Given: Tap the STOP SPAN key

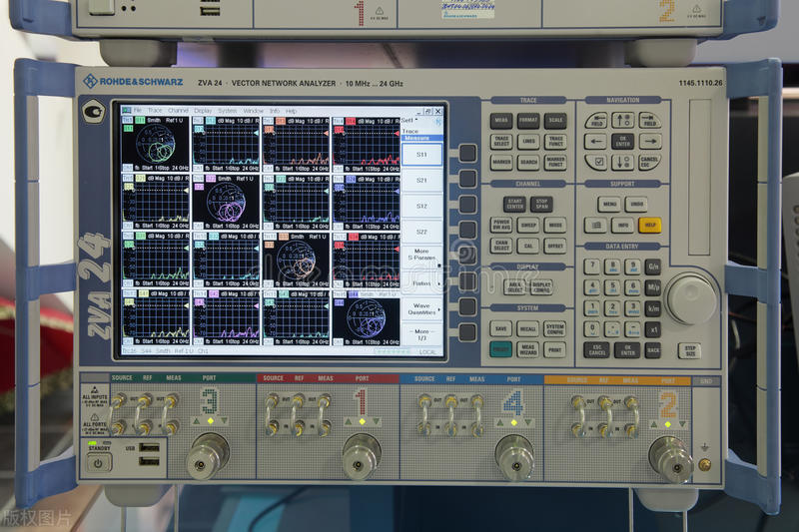Looking at the screenshot, I should coord(541,204).
